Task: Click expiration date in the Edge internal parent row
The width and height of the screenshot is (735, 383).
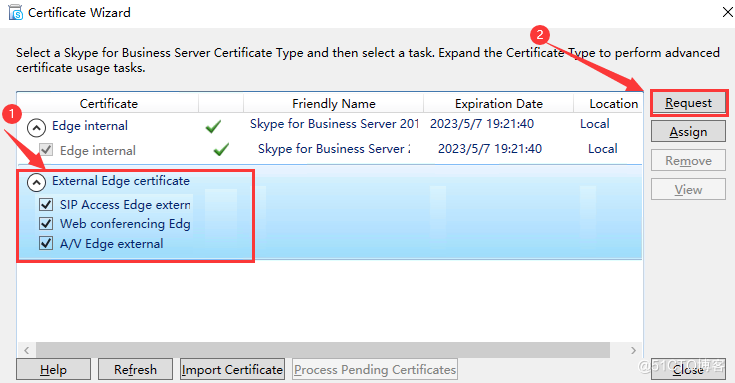Action: [x=482, y=124]
